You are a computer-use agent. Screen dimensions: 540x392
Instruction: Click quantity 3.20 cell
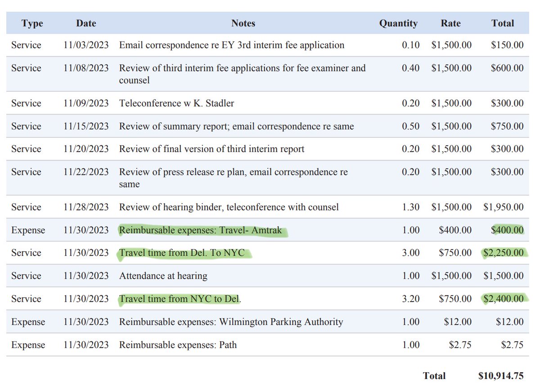click(411, 298)
